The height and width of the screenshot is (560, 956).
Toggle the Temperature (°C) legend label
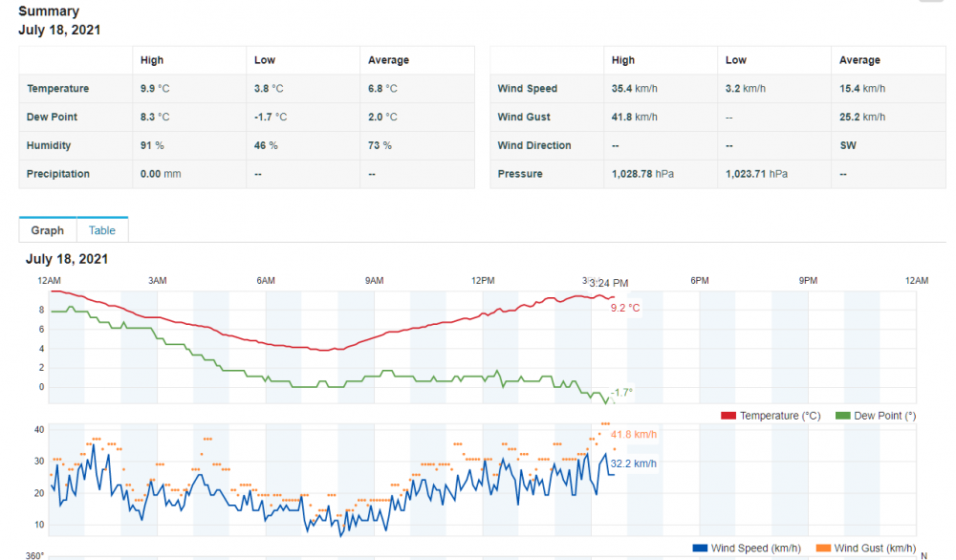tap(780, 416)
